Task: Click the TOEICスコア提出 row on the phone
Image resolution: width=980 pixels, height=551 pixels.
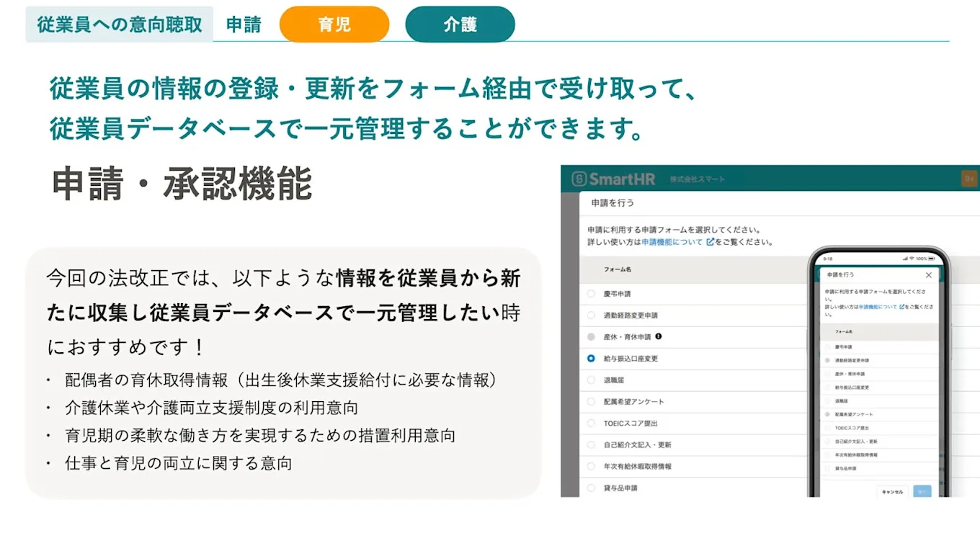Action: (879, 428)
